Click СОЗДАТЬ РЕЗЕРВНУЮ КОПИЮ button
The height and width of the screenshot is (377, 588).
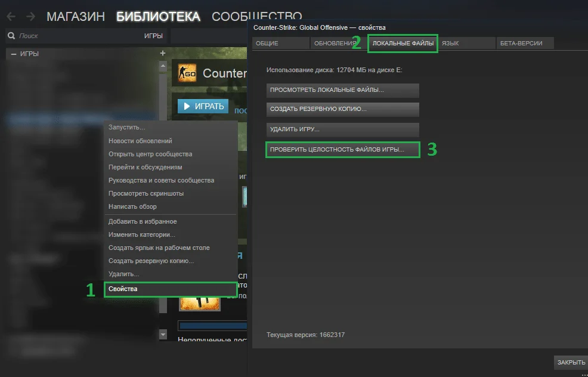pos(343,110)
